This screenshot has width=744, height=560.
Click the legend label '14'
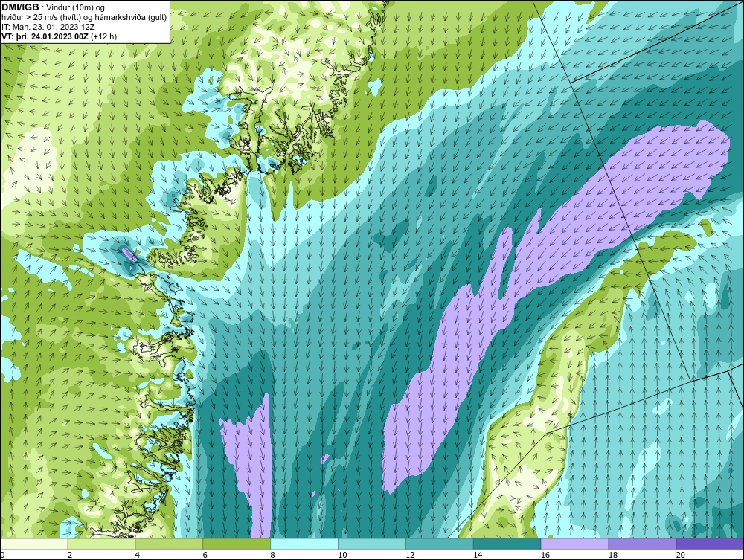(478, 555)
